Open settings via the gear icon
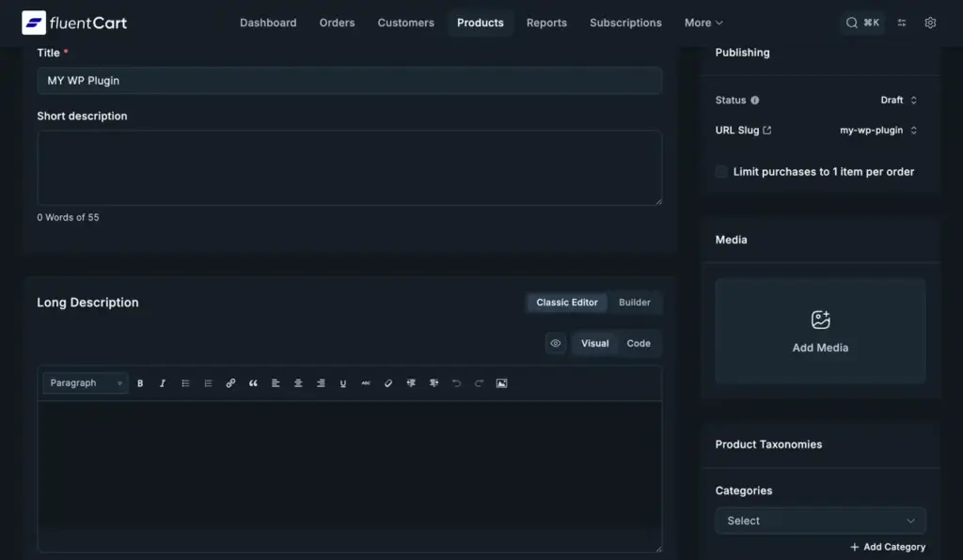This screenshot has height=560, width=963. pyautogui.click(x=930, y=23)
